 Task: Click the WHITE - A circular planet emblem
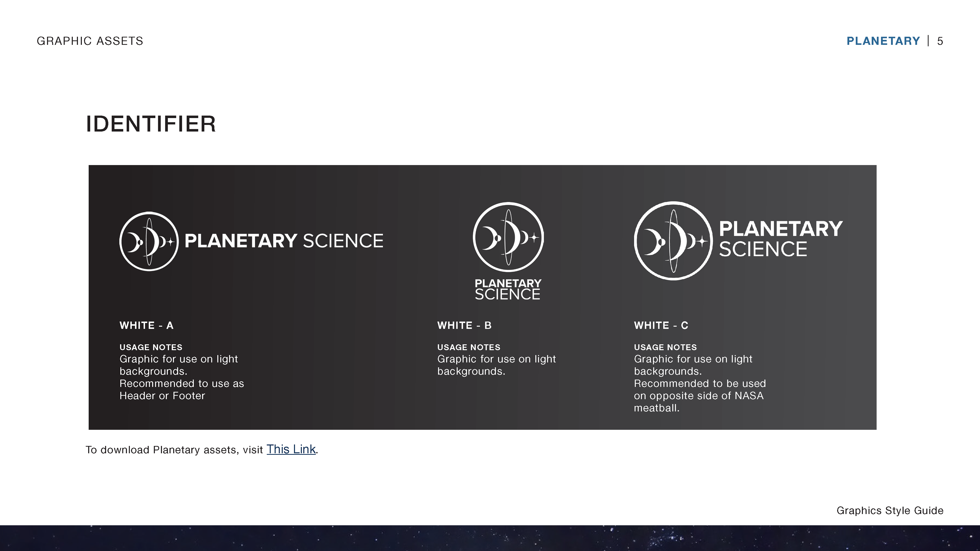point(149,242)
